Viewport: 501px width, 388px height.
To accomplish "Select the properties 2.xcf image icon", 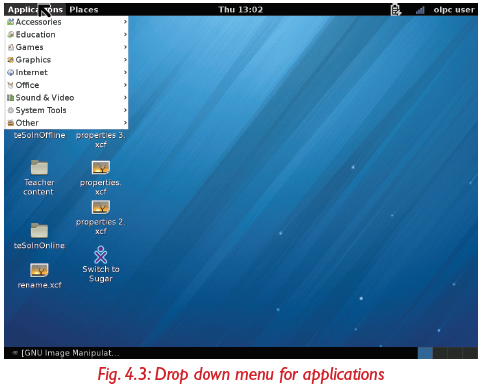I will (x=101, y=207).
